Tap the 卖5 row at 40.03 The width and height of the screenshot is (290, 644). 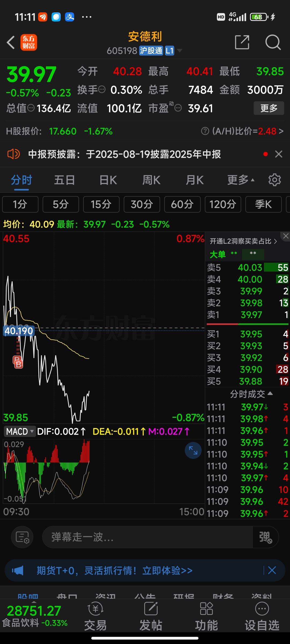click(x=248, y=268)
